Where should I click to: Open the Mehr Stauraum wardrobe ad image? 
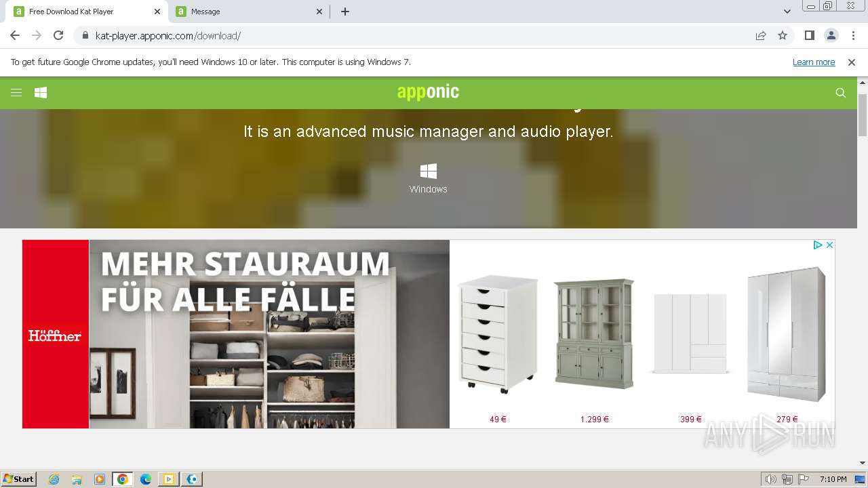click(x=269, y=334)
